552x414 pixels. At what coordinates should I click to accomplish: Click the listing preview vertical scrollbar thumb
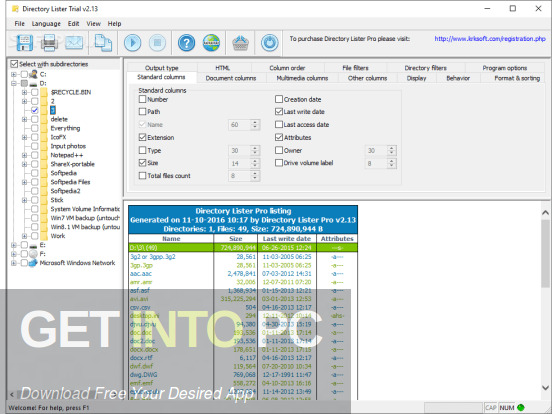coord(545,253)
